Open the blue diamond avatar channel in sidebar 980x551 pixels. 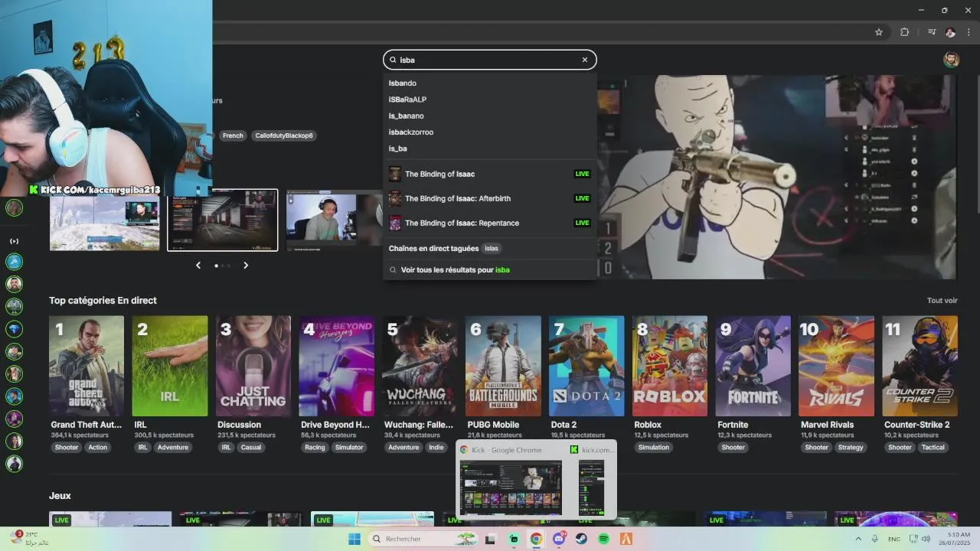[14, 329]
